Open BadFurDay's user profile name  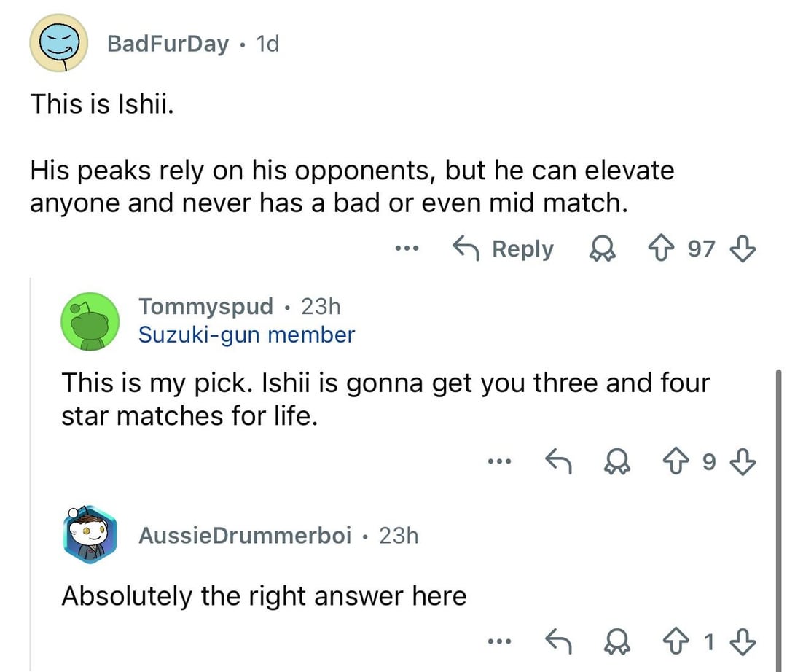click(x=168, y=44)
